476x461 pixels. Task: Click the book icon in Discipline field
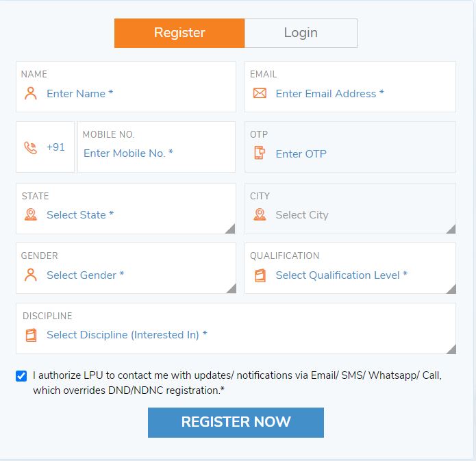pos(30,335)
